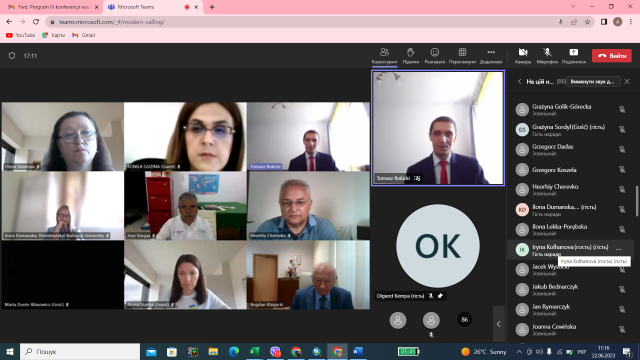The image size is (640, 360).
Task: Open Microsoft Edge from the taskbar
Action: (x=234, y=351)
